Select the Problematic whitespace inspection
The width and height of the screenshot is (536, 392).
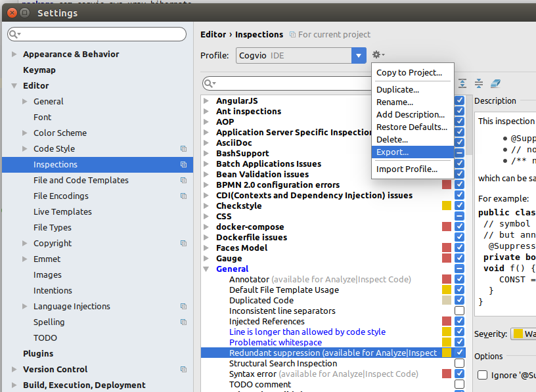pos(275,343)
